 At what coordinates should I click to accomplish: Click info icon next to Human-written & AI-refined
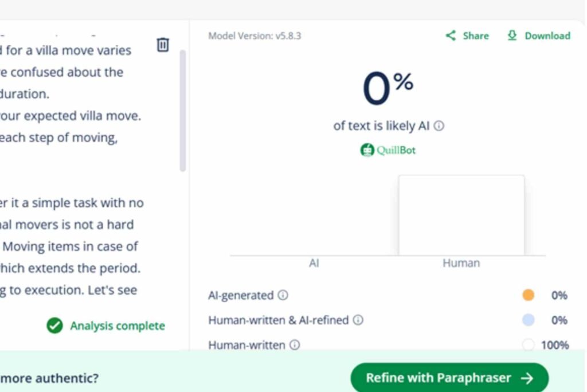pyautogui.click(x=358, y=320)
